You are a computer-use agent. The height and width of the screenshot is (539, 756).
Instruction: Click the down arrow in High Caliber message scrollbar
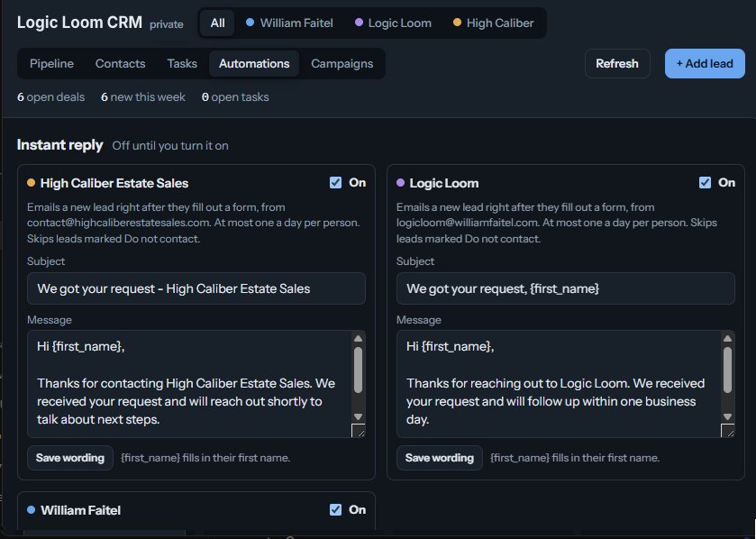358,416
